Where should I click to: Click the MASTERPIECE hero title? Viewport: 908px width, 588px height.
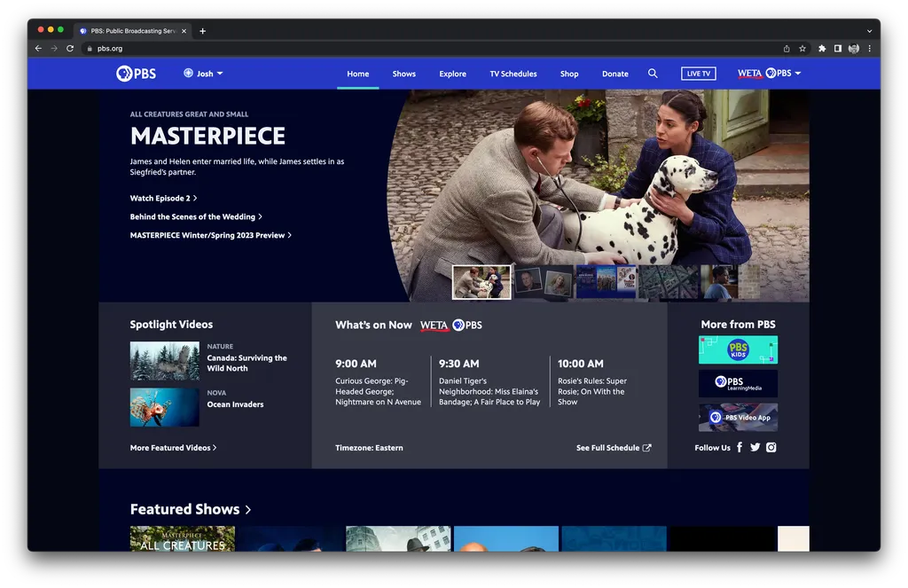pyautogui.click(x=207, y=137)
